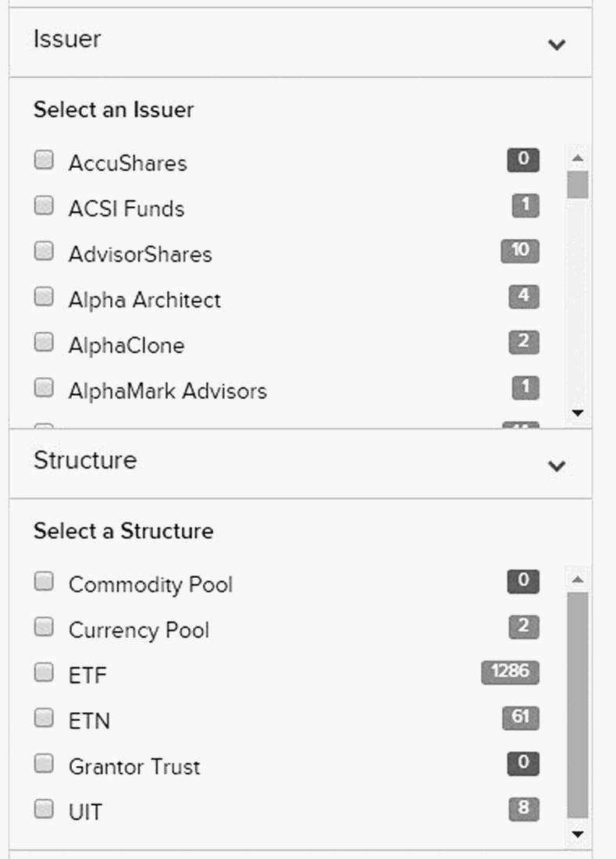The image size is (616, 859).
Task: Click the Issuer section header
Action: [x=67, y=39]
